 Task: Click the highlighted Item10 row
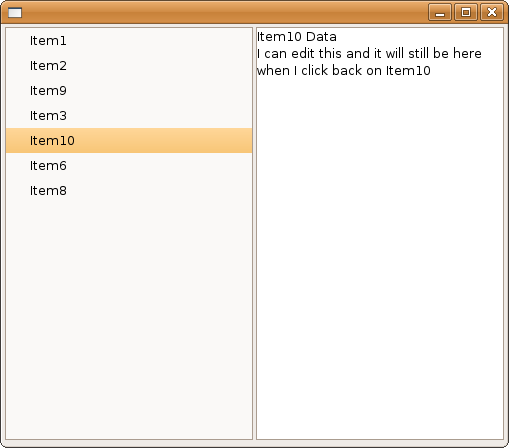129,141
